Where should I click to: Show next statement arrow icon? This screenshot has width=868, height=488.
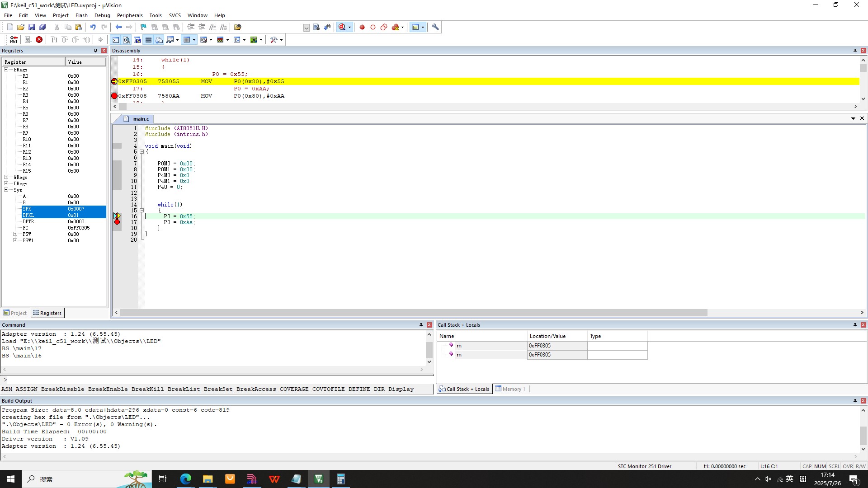(101, 40)
